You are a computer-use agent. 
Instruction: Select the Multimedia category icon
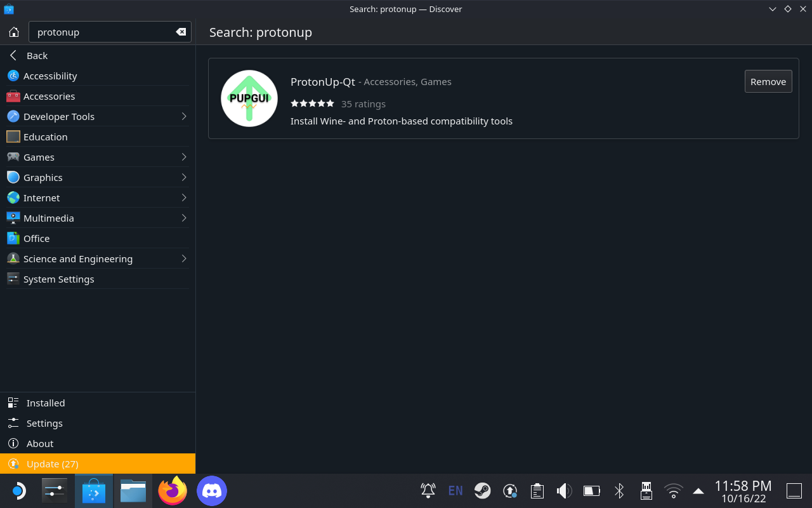click(13, 218)
